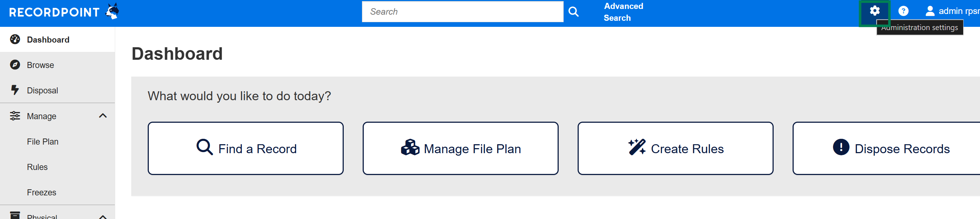Click the Find a Record button
Screen dimensions: 980x219
245,148
